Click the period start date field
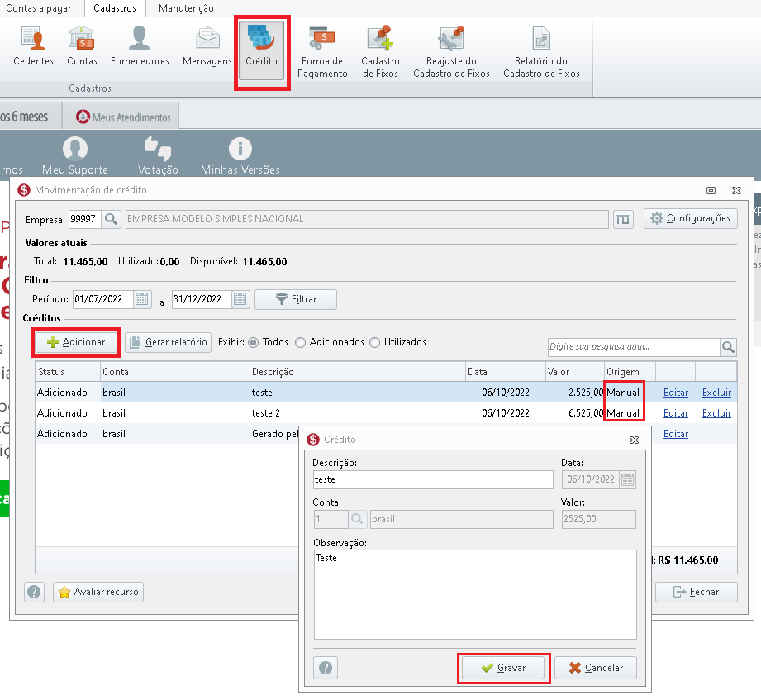The image size is (761, 700). point(103,299)
